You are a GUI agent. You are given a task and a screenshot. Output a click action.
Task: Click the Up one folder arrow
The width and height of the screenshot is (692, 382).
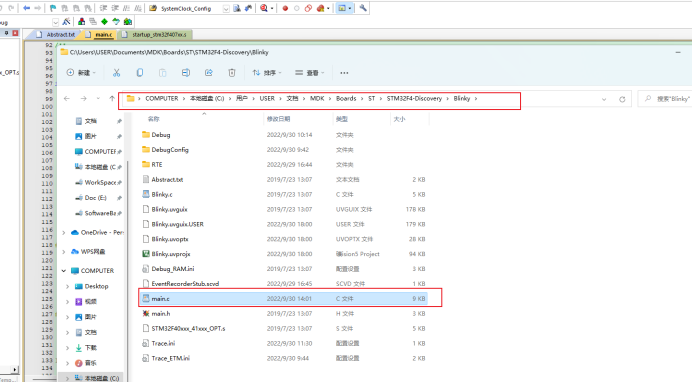[x=112, y=98]
